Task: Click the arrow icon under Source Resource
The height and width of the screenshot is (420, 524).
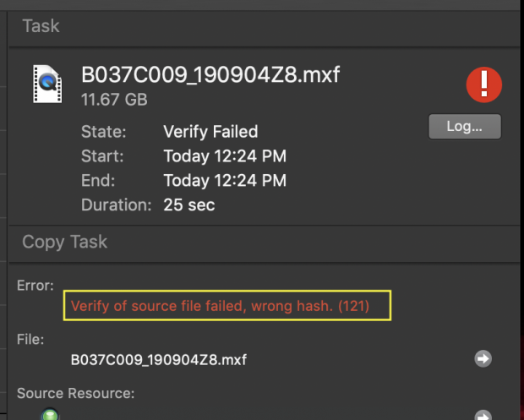Action: pyautogui.click(x=483, y=415)
